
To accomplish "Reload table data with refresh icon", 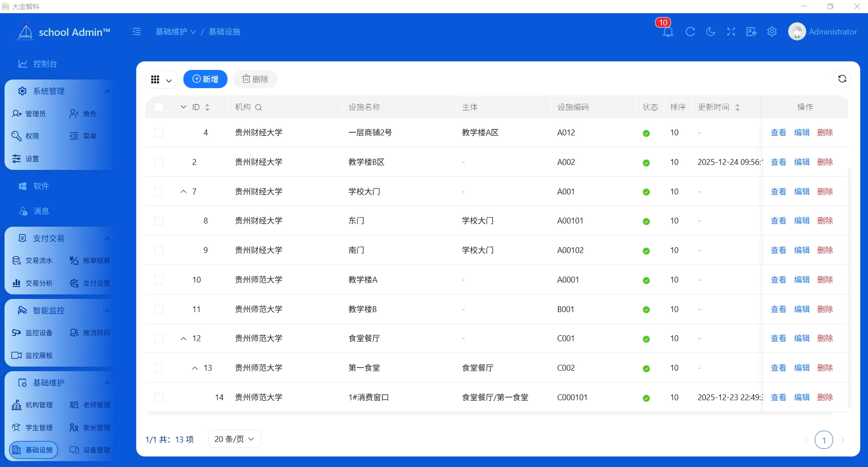I will pos(842,79).
